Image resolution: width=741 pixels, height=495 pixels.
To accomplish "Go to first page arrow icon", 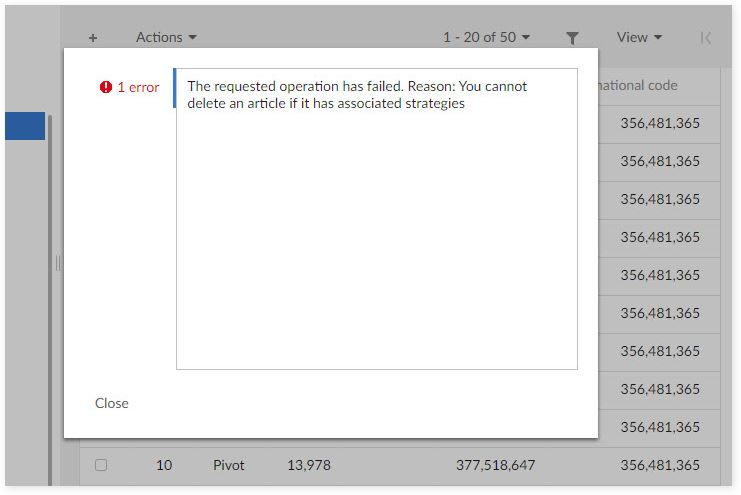I will (x=706, y=38).
